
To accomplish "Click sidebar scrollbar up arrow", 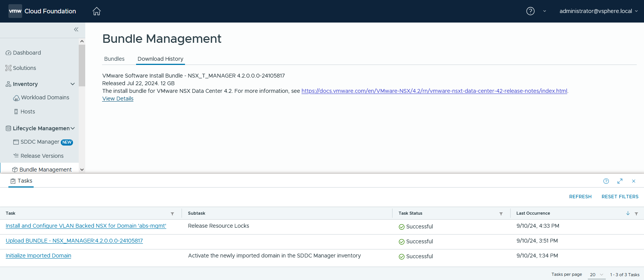I will (82, 41).
